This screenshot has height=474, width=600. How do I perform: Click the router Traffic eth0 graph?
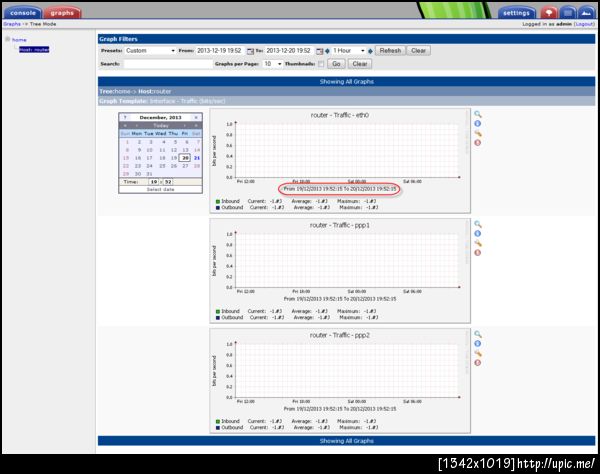click(340, 161)
